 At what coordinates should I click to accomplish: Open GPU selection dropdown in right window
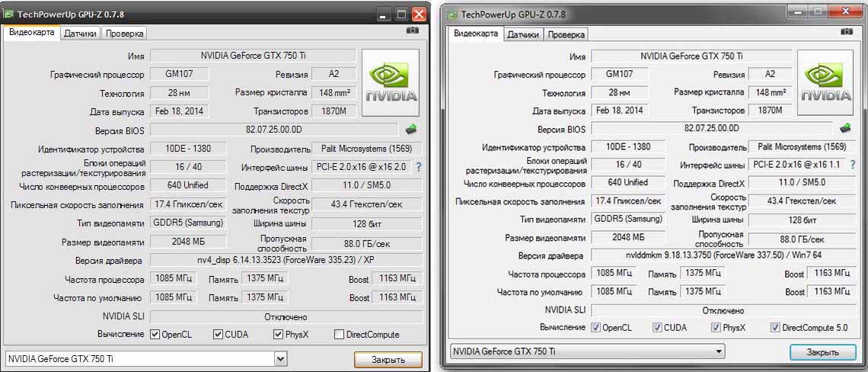click(719, 351)
